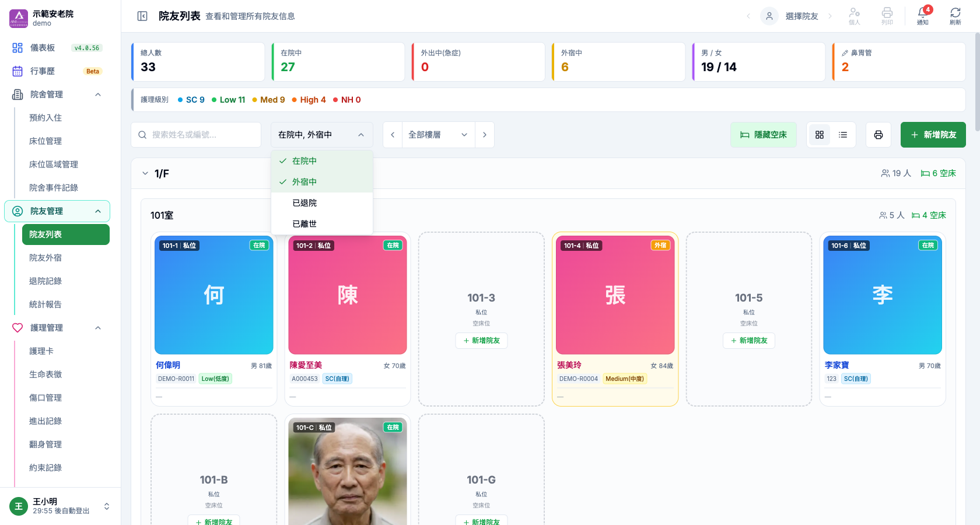The image size is (980, 525).
Task: Click the print icon in header
Action: click(x=887, y=16)
